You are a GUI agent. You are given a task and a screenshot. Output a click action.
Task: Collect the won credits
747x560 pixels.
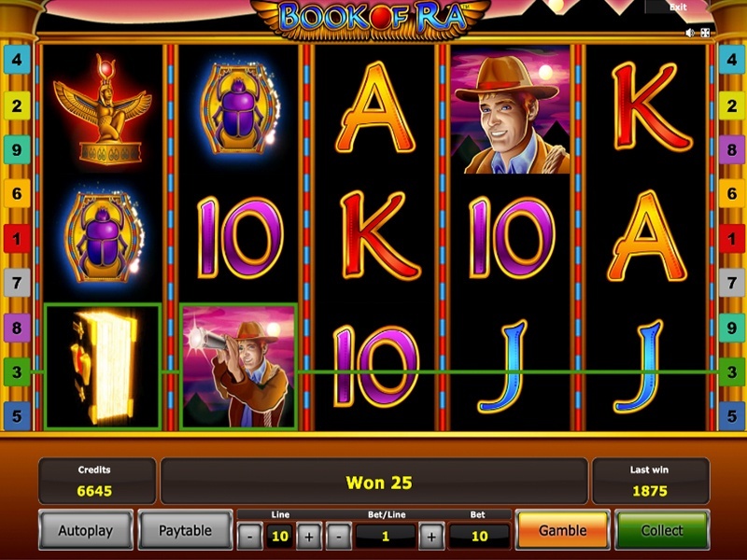point(662,530)
